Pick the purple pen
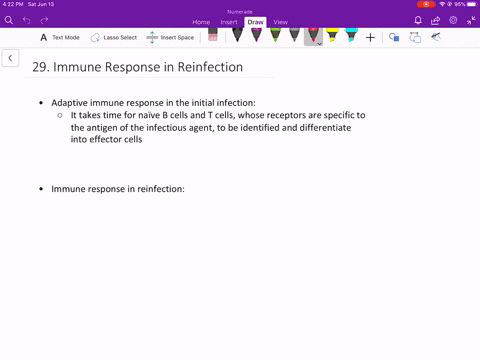This screenshot has height=360, width=480. (x=256, y=35)
